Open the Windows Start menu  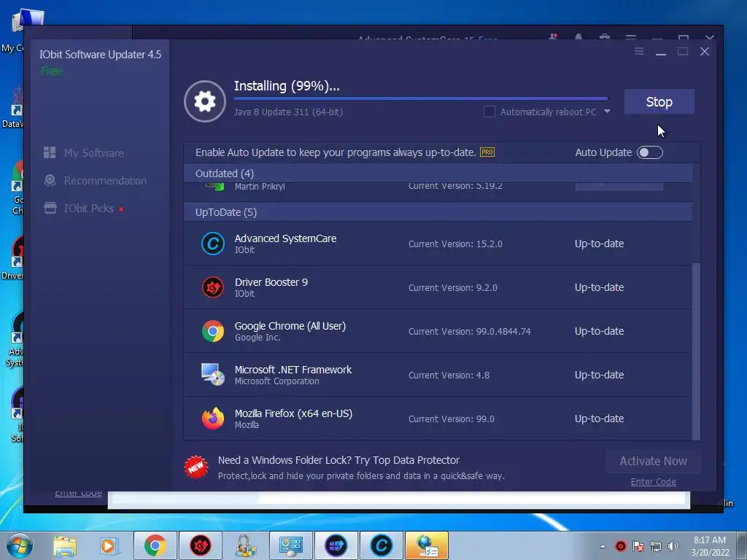tap(20, 545)
